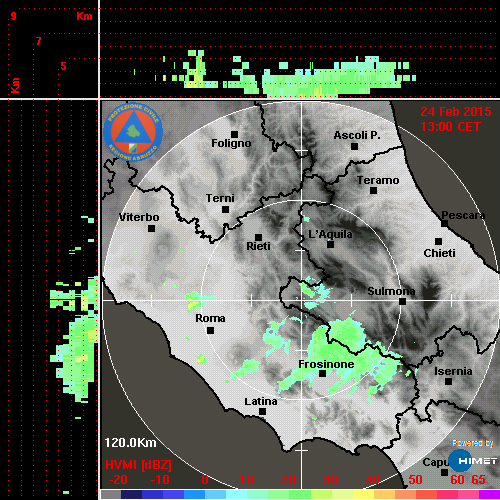Click the 13:00 CET time label

tap(450, 127)
